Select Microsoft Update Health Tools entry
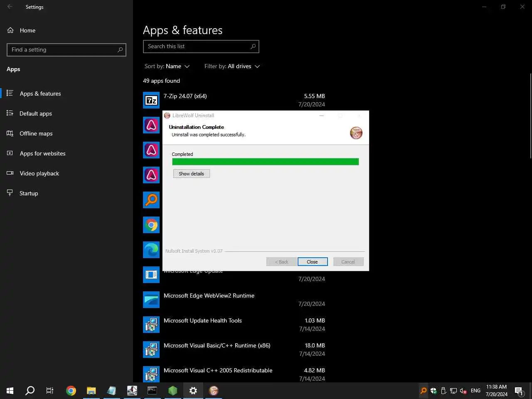The height and width of the screenshot is (399, 532). (235, 325)
